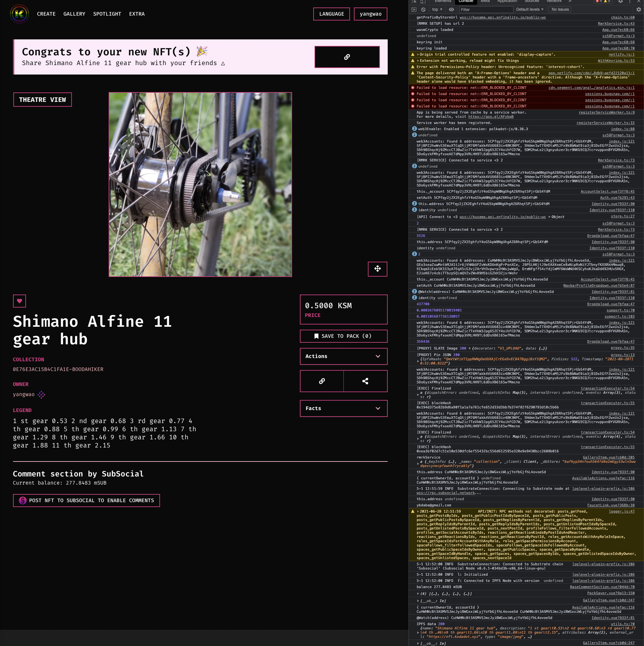
Task: Toggle console sidebar panel
Action: 414,9
